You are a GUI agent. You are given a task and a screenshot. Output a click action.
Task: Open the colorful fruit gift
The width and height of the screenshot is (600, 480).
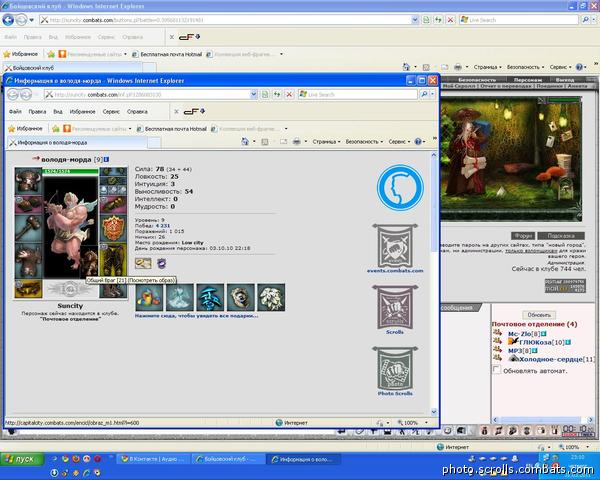[149, 297]
